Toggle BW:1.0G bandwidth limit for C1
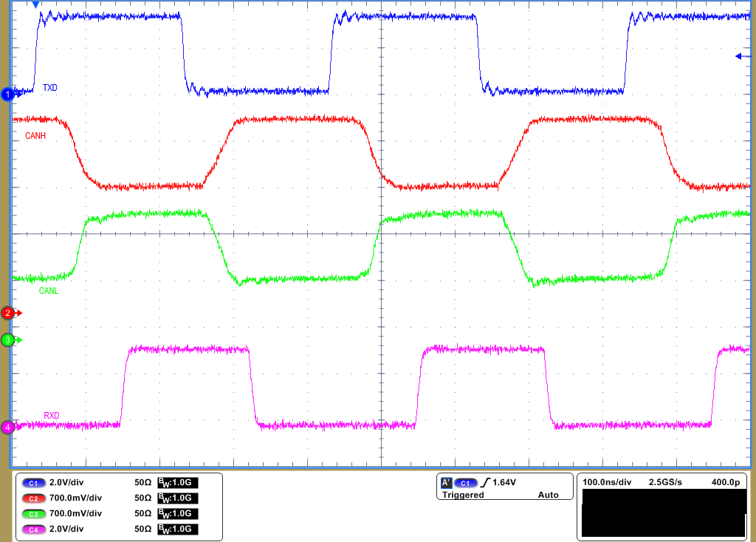The height and width of the screenshot is (542, 756). click(179, 483)
